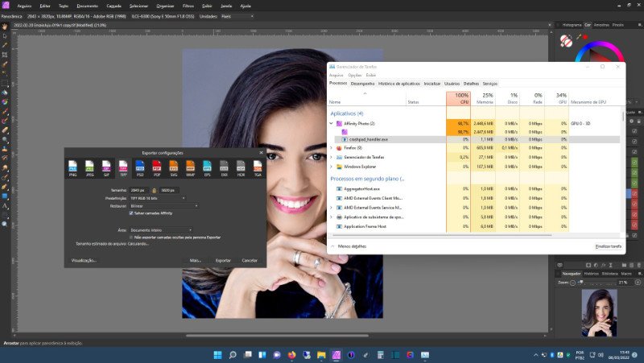The width and height of the screenshot is (644, 363).
Task: Click the Finalizar tarefa button
Action: pyautogui.click(x=608, y=246)
